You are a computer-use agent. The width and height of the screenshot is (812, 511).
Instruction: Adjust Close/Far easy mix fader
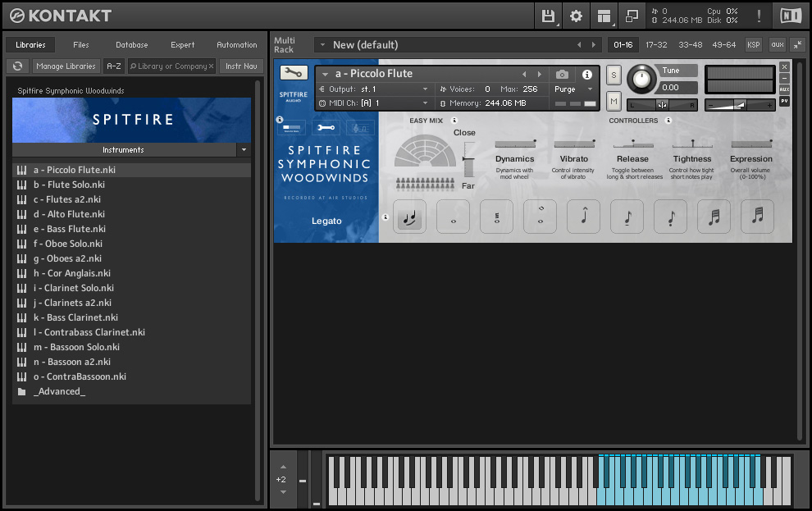pos(468,160)
